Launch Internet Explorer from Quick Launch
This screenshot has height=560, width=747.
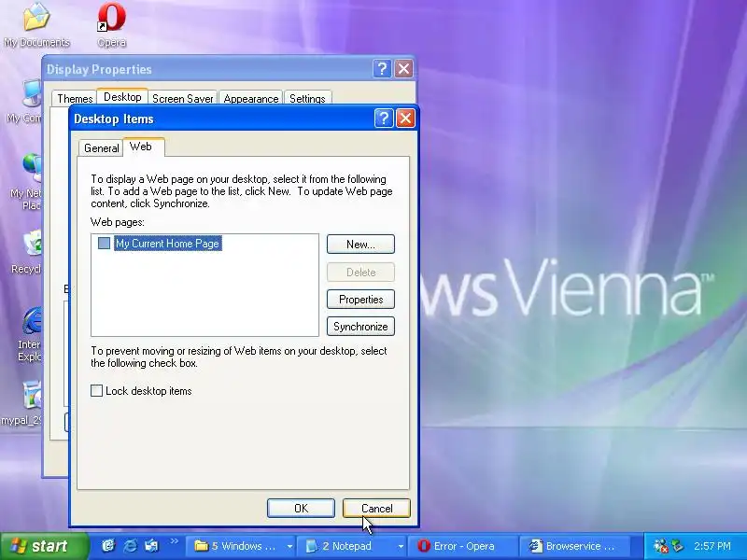coord(130,546)
